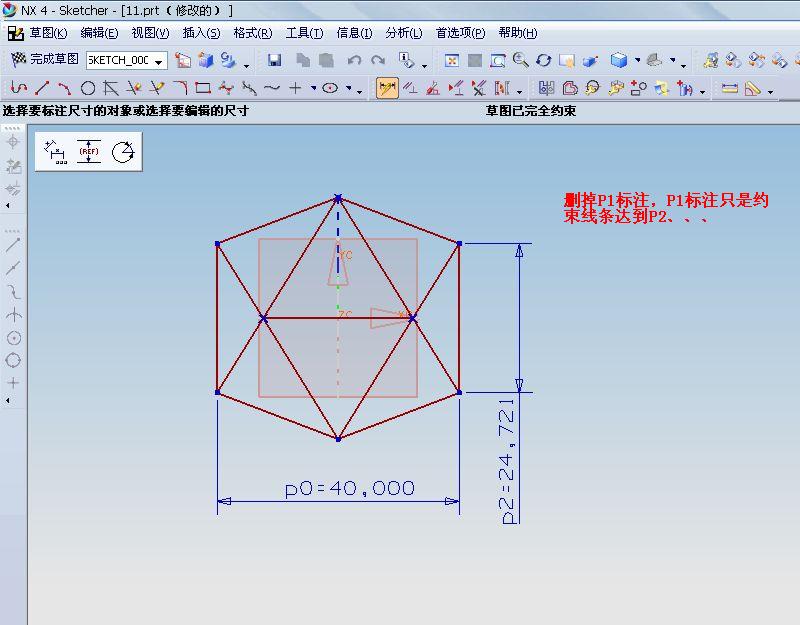The image size is (800, 625).
Task: Click the information object toolbar icon
Action: 407,60
